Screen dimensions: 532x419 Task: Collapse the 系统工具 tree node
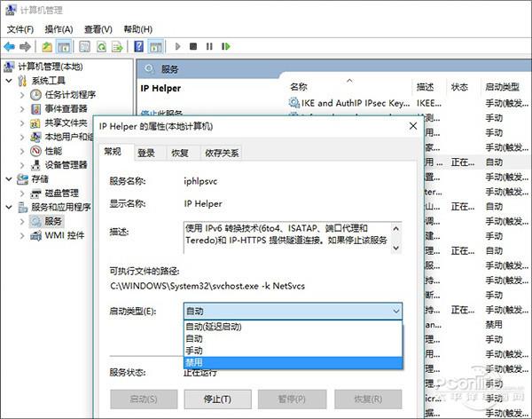(9, 81)
